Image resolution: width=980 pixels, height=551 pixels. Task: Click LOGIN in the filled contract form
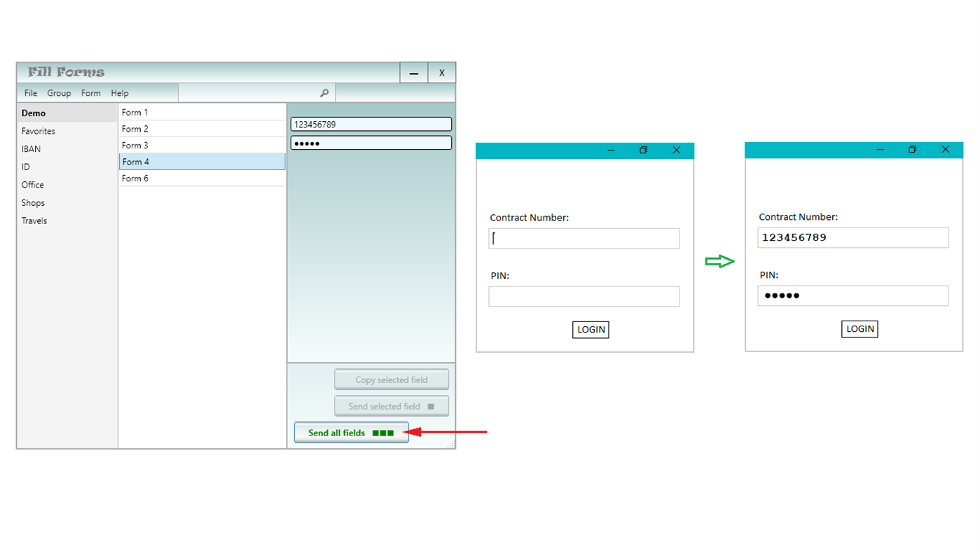click(859, 328)
